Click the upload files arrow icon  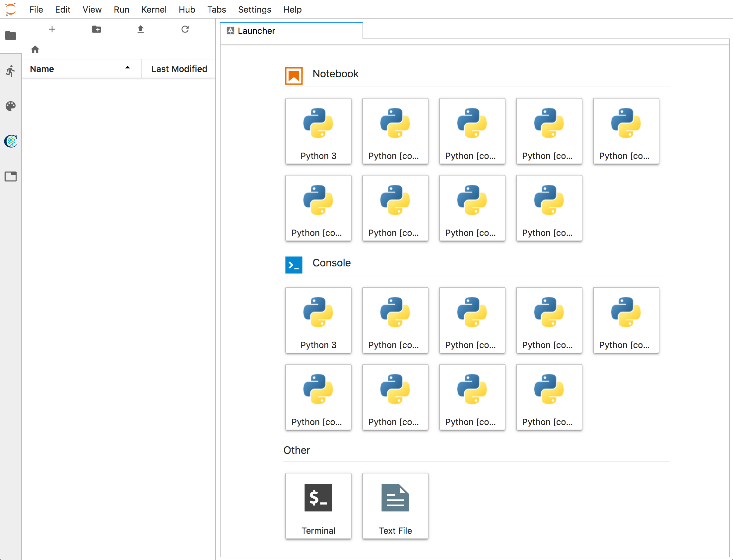point(141,29)
